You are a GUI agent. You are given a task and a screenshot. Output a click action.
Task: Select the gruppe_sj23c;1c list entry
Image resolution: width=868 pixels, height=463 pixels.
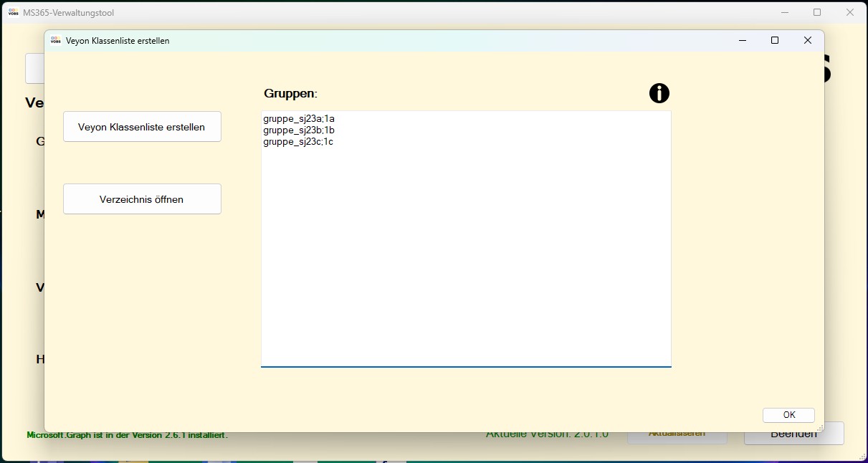299,141
